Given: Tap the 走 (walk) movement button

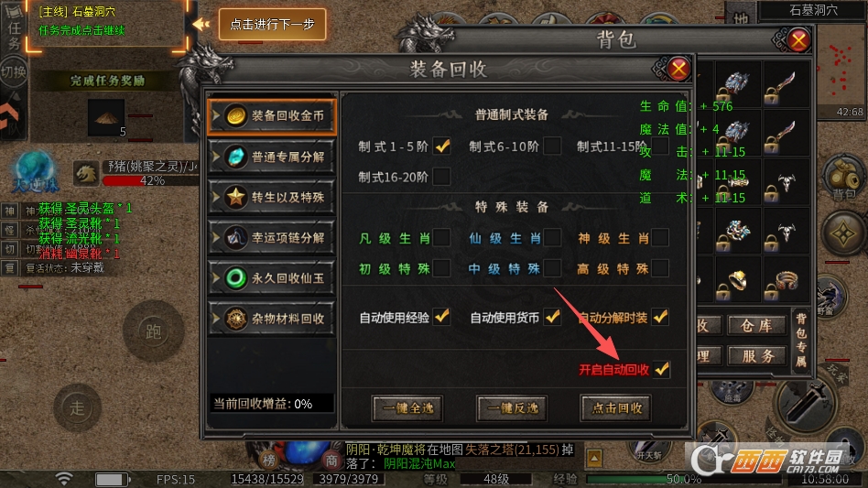Looking at the screenshot, I should pyautogui.click(x=77, y=407).
